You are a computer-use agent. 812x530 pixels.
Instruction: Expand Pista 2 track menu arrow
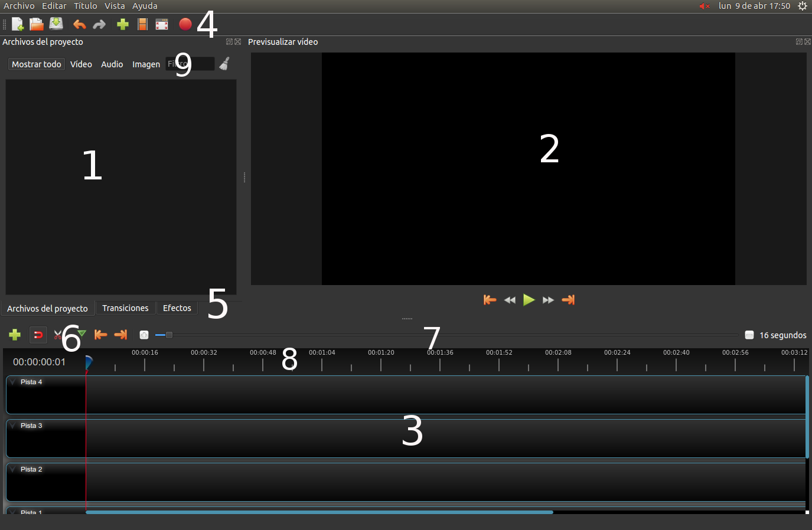[13, 469]
